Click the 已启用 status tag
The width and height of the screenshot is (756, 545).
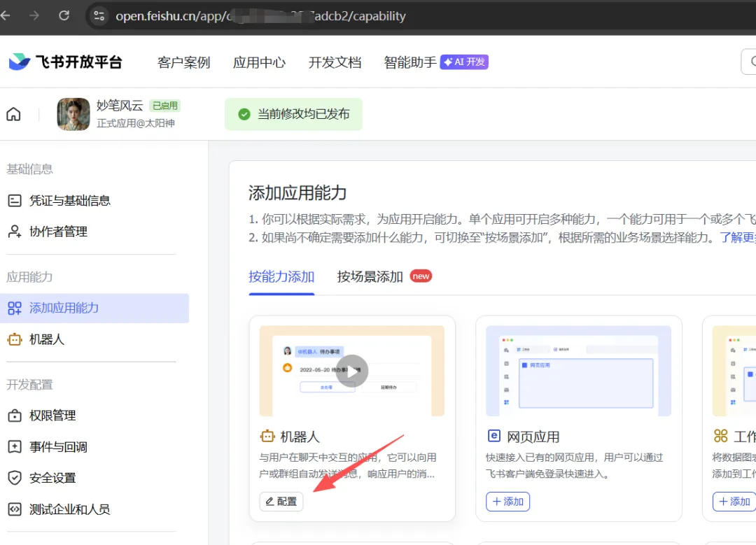tap(165, 106)
